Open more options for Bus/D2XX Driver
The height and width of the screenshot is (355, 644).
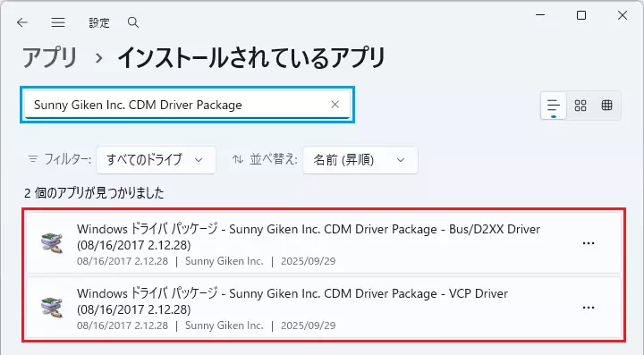click(589, 243)
